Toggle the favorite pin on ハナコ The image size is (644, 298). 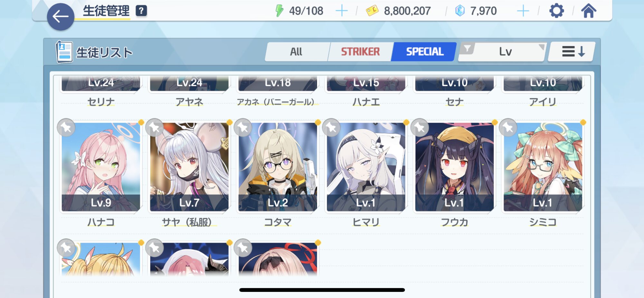tap(66, 128)
